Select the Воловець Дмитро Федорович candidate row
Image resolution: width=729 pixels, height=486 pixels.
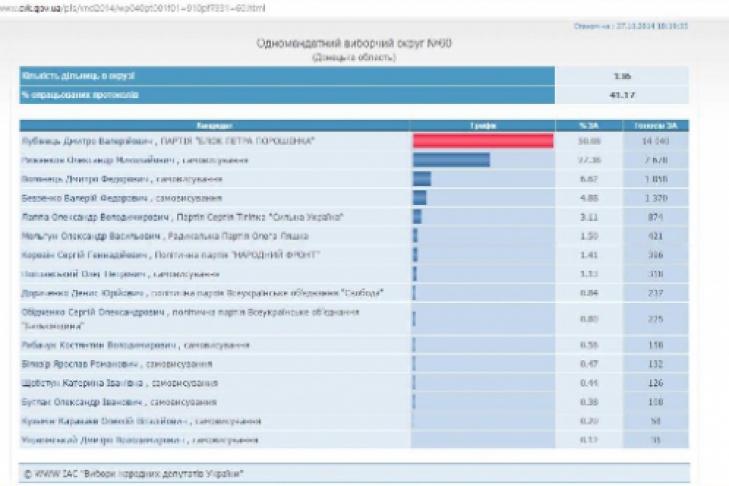point(120,179)
